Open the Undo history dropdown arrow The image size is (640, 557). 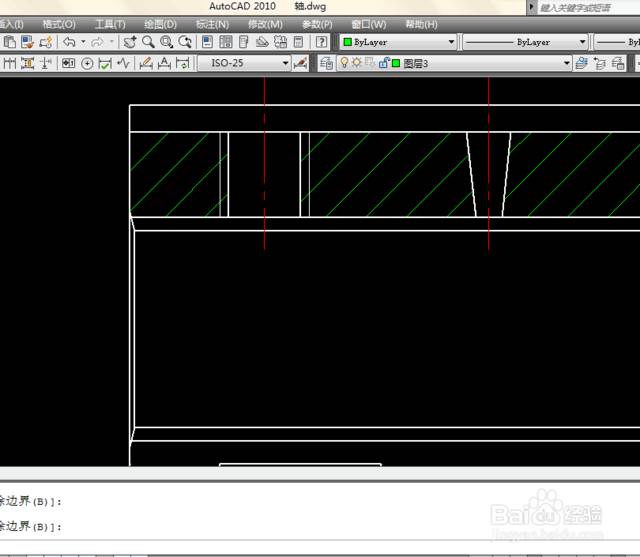click(83, 42)
